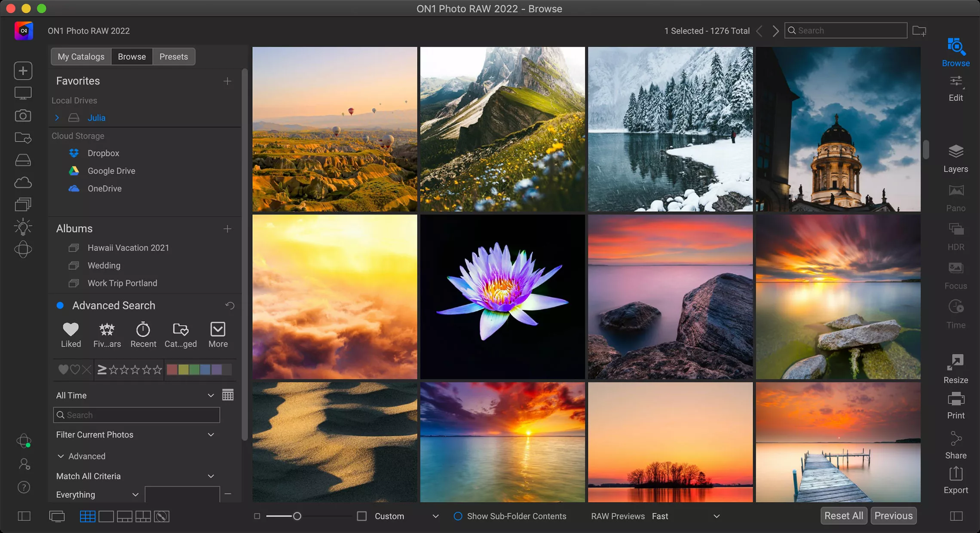Switch to the Presets tab
980x533 pixels.
point(173,56)
